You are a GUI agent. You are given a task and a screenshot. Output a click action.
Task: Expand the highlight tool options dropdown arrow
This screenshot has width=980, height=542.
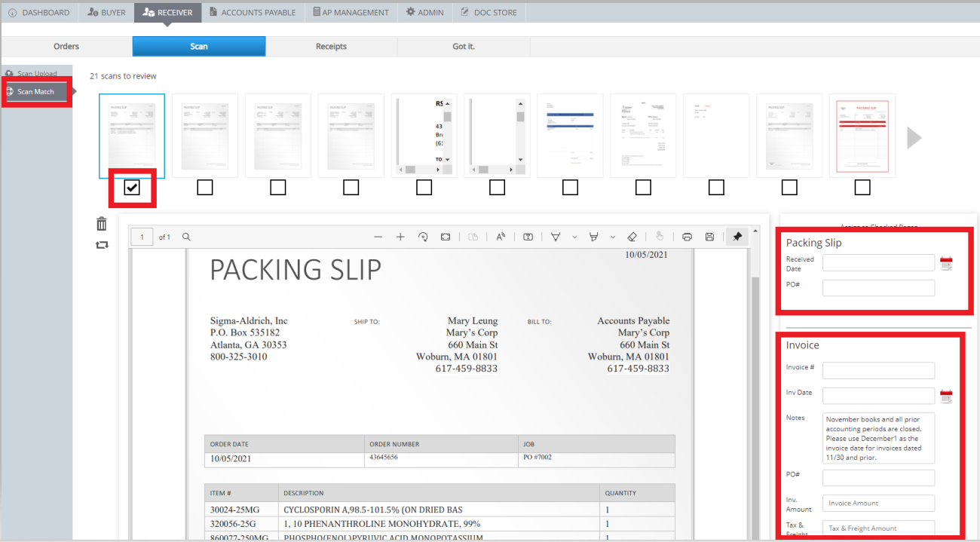click(613, 237)
